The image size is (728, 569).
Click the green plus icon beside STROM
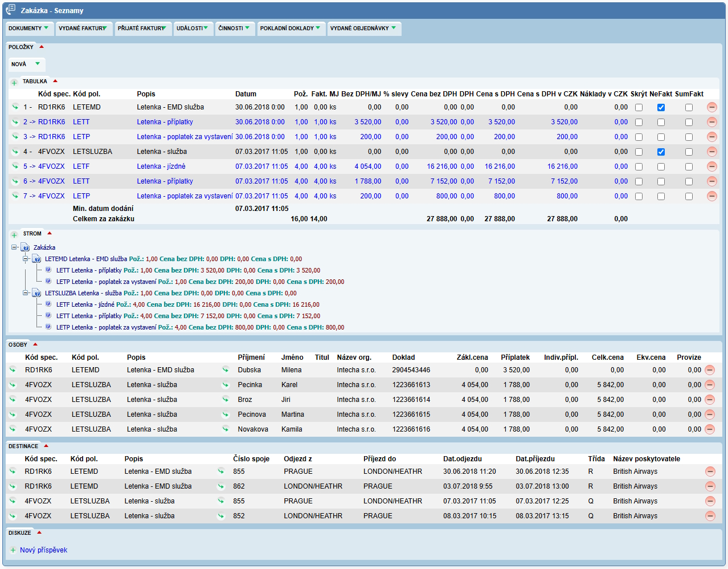(14, 234)
